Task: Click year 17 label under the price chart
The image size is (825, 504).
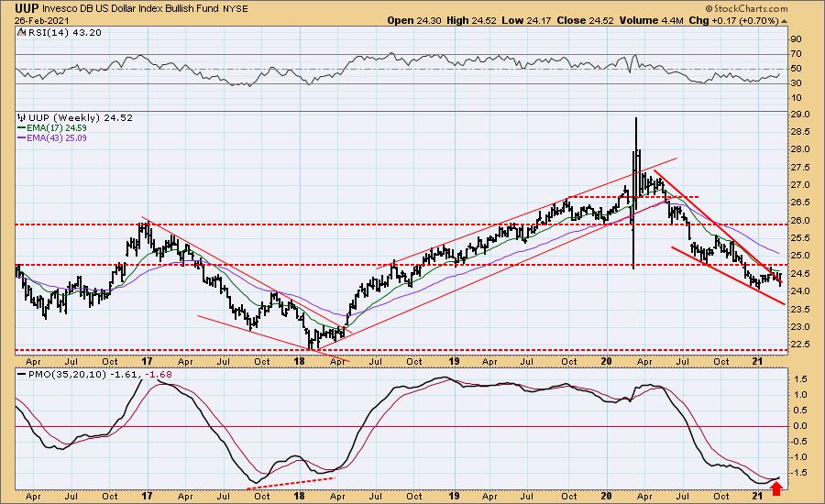Action: [x=147, y=361]
